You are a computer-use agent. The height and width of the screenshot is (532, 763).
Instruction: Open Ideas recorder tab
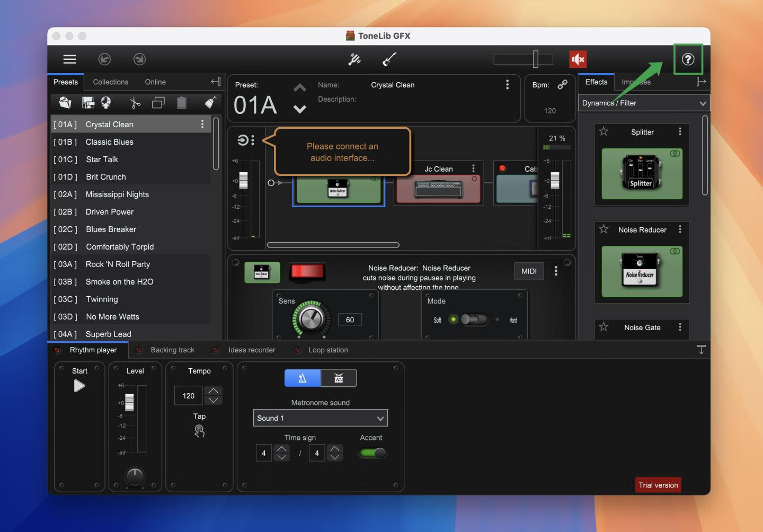(252, 350)
